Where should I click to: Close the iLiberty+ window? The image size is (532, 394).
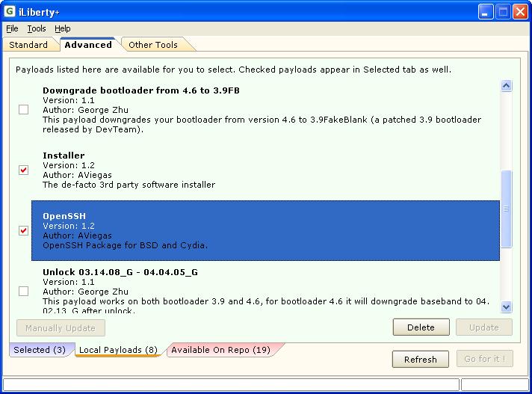pyautogui.click(x=520, y=12)
